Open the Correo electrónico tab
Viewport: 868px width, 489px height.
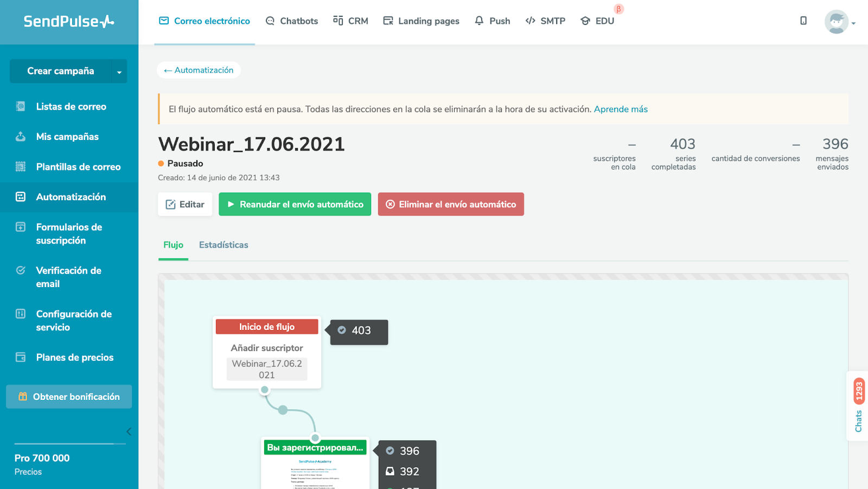tap(205, 21)
